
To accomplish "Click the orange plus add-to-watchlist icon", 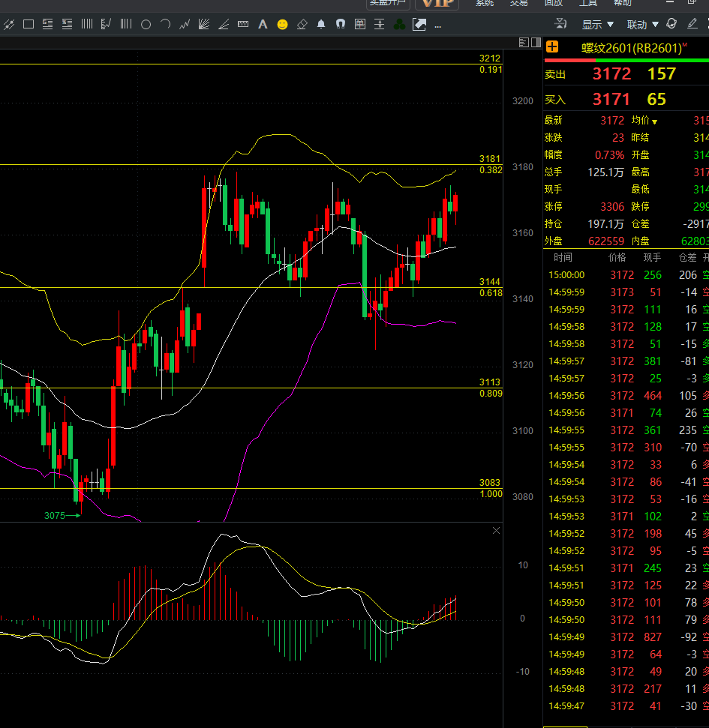I will 552,47.
